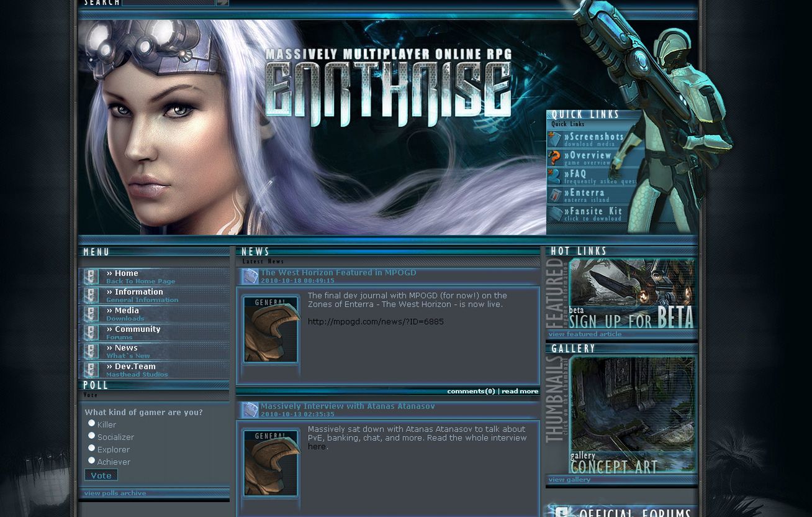
Task: Open the mpogd.com news URL
Action: pos(376,322)
